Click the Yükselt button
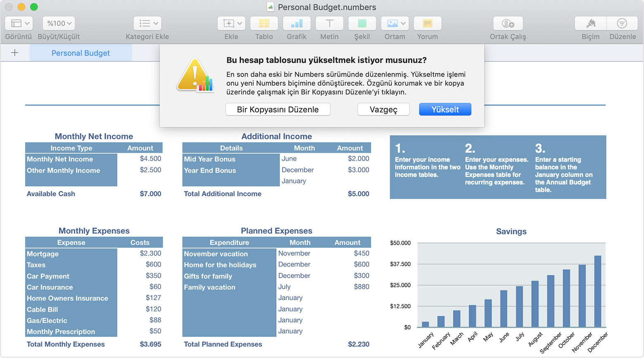 tap(445, 110)
